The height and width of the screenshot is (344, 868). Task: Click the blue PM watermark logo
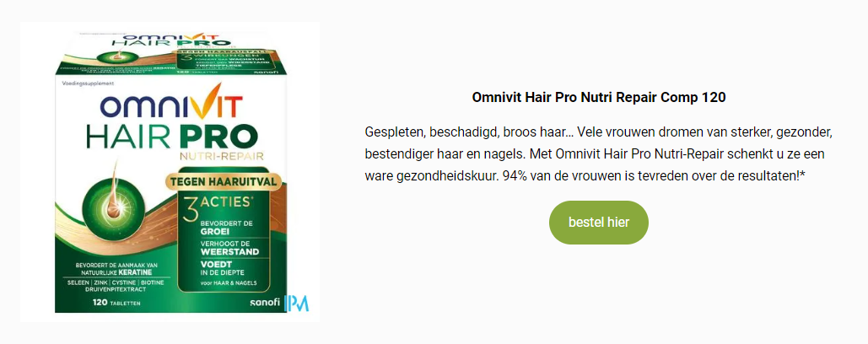296,303
